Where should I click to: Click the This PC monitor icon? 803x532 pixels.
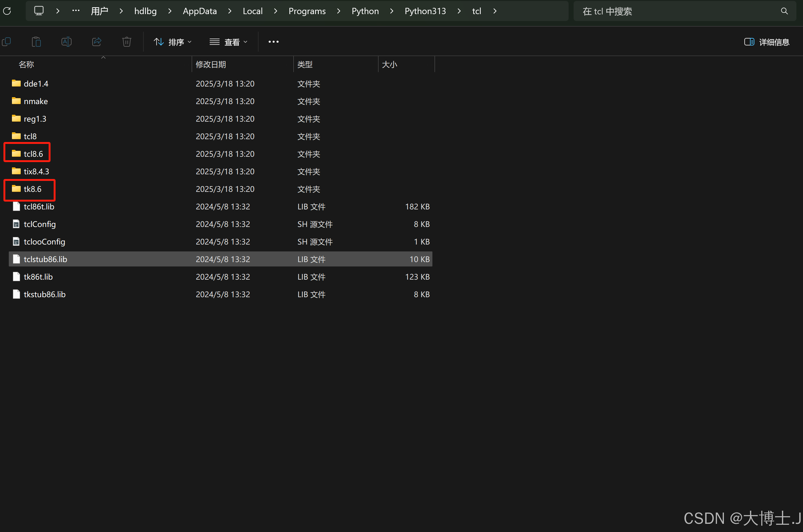tap(39, 11)
